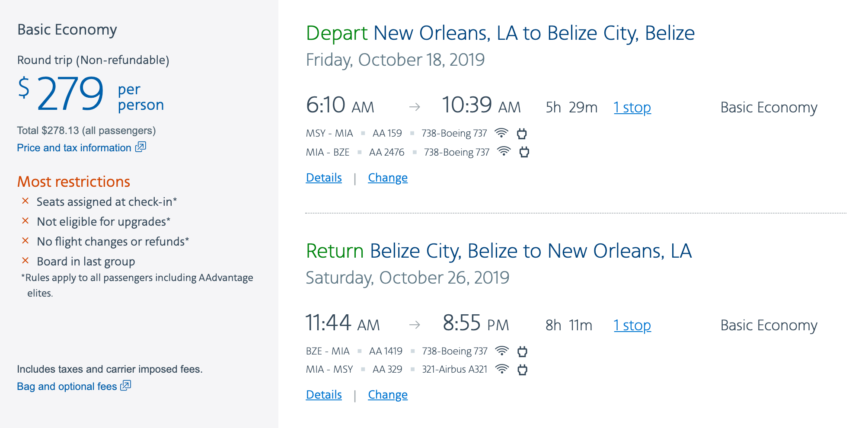The height and width of the screenshot is (428, 868).
Task: Click power outlet icon for AA 2476
Action: 524,152
